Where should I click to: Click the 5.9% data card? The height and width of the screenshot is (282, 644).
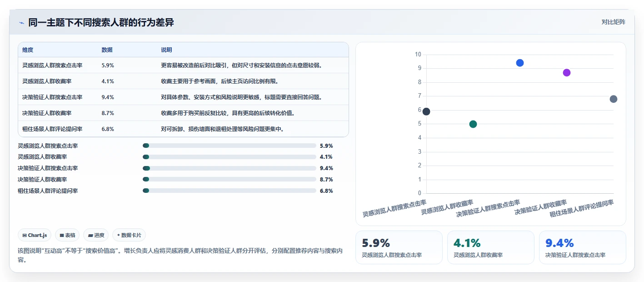(x=399, y=247)
